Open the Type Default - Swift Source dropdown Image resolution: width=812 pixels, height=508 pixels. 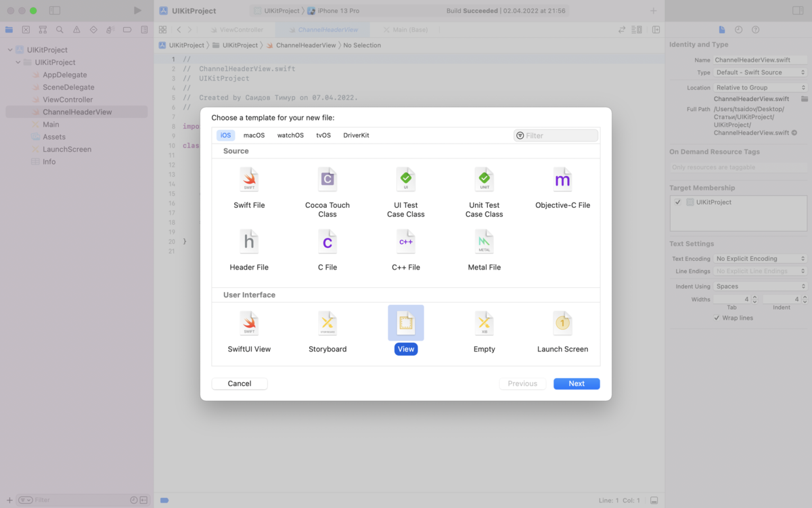(x=761, y=72)
